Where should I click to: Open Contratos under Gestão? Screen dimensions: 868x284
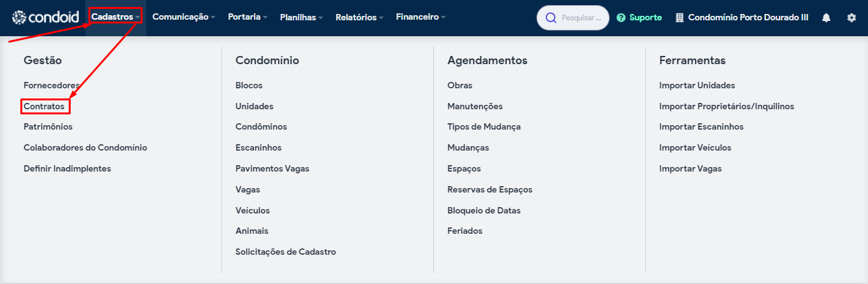44,106
